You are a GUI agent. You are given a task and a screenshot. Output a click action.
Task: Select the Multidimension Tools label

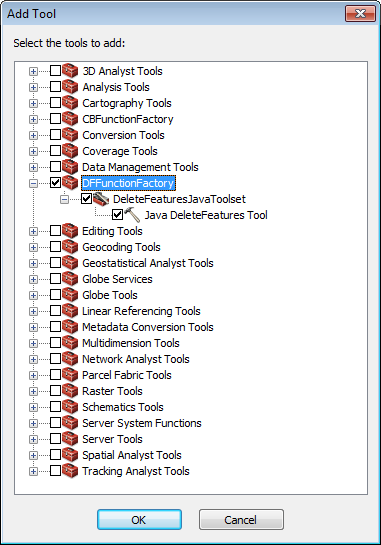coord(131,343)
